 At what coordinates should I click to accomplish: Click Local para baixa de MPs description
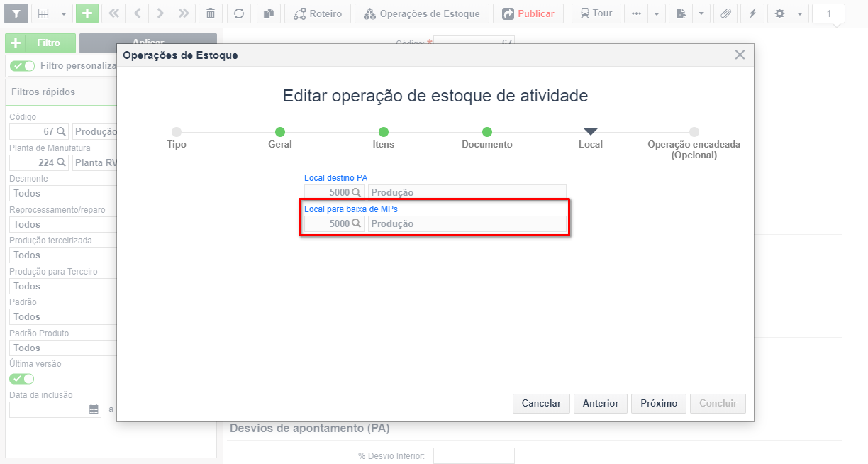pyautogui.click(x=467, y=223)
